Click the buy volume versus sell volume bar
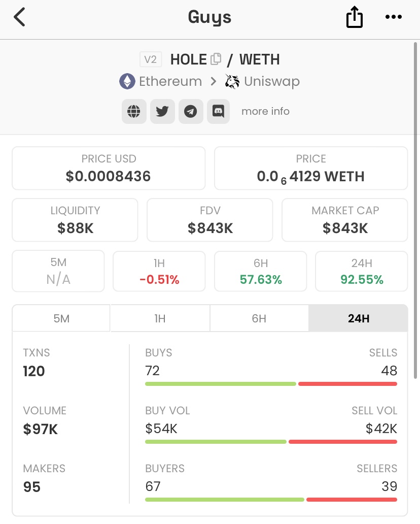This screenshot has width=420, height=524. pos(271,442)
